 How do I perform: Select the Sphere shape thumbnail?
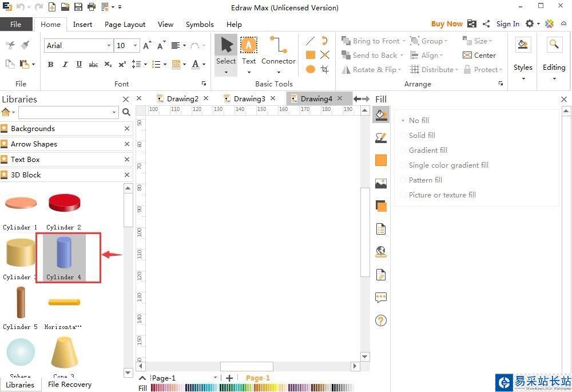pyautogui.click(x=21, y=352)
